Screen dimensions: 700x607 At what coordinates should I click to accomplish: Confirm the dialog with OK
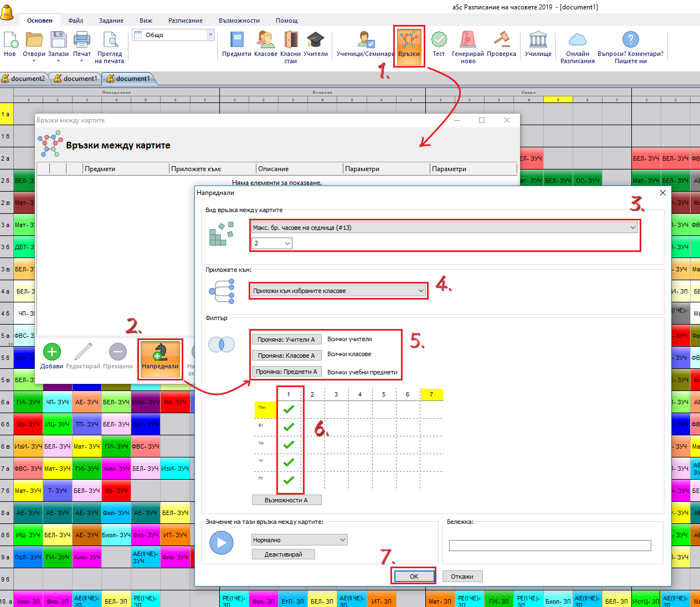(x=414, y=577)
